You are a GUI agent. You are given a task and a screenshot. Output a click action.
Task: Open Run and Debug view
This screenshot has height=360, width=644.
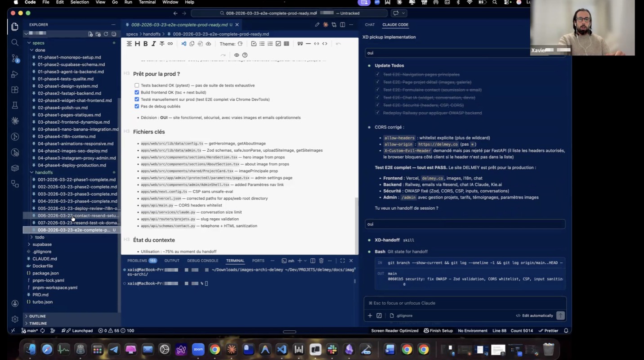[x=15, y=74]
